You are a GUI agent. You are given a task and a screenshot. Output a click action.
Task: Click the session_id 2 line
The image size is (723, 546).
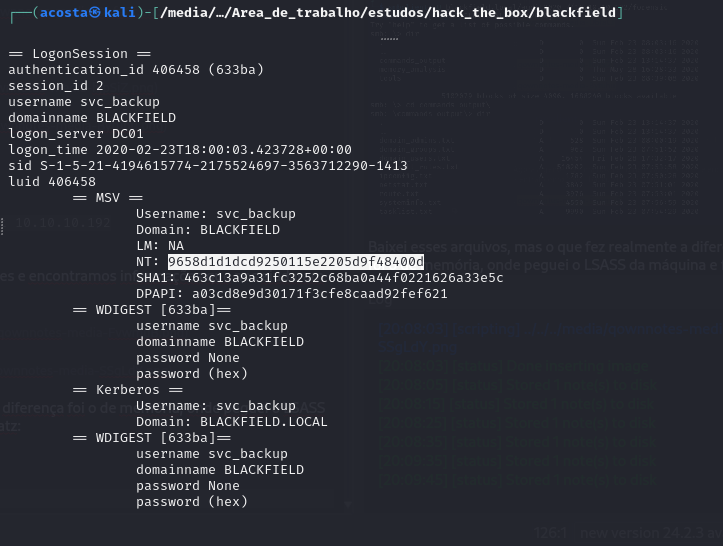tap(56, 86)
